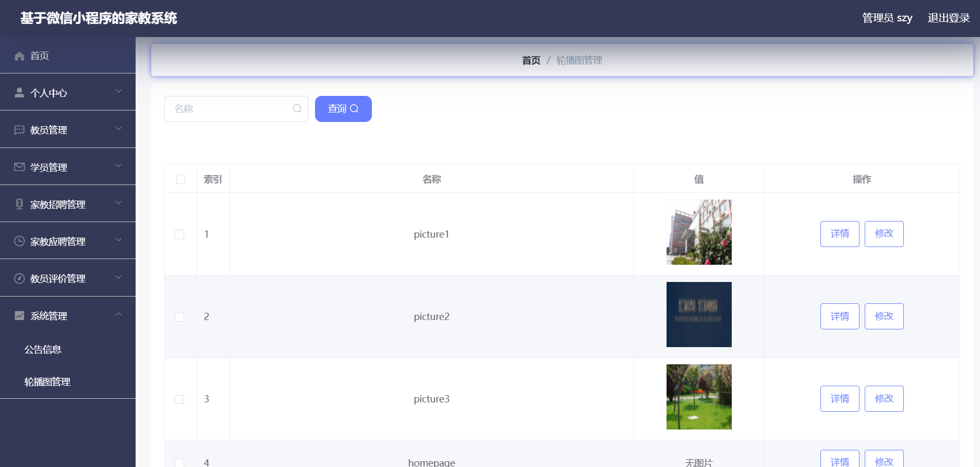The height and width of the screenshot is (467, 980).
Task: Click the 退出登录 logout link
Action: [949, 18]
